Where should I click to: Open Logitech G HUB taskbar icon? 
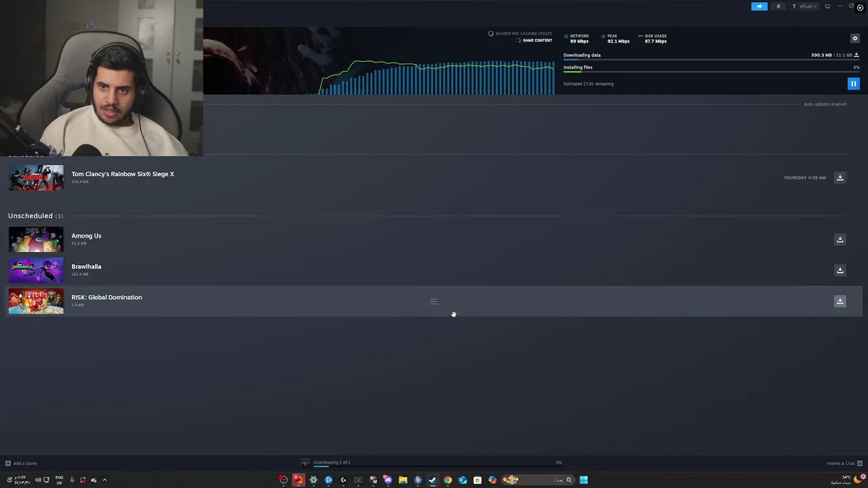click(343, 480)
